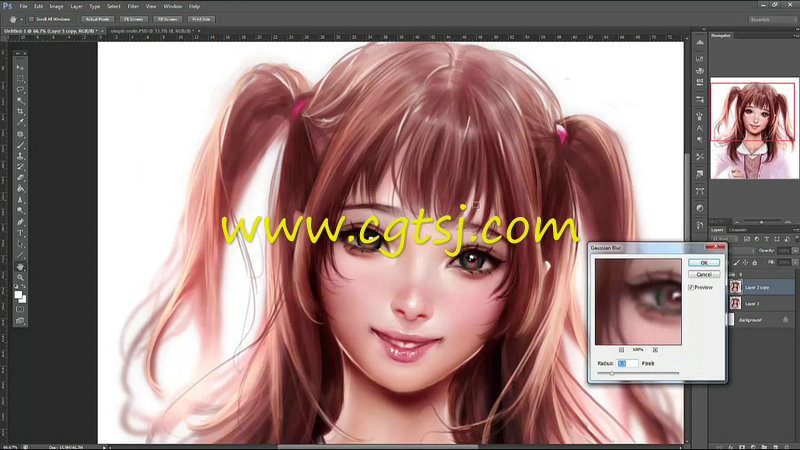
Task: Select the Pen tool
Action: tap(20, 222)
